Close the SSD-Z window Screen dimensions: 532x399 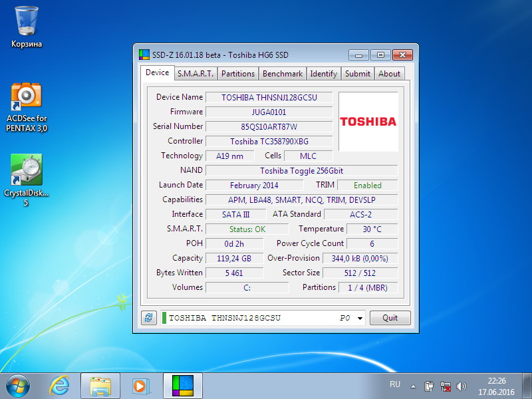tap(403, 55)
